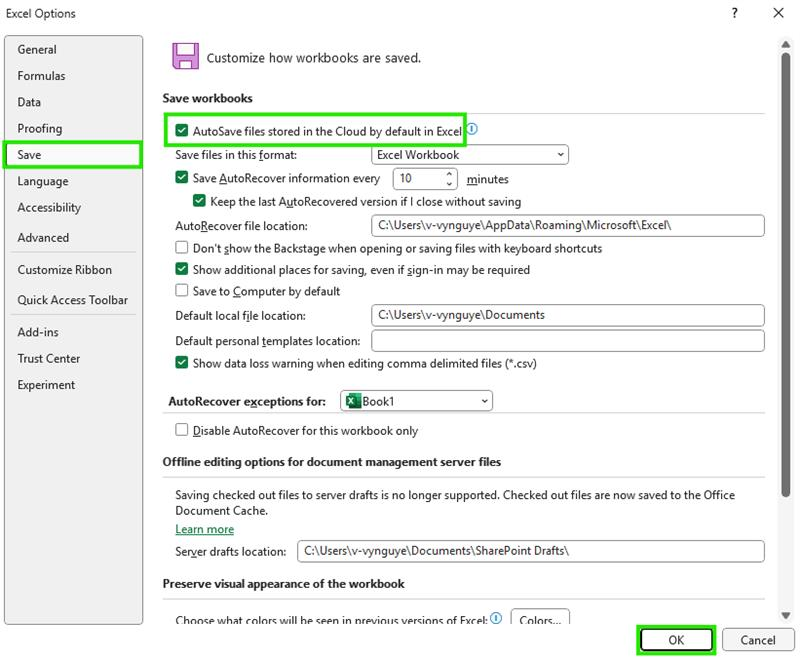Click the OK button
Viewport: 800px width, 658px height.
[x=676, y=640]
